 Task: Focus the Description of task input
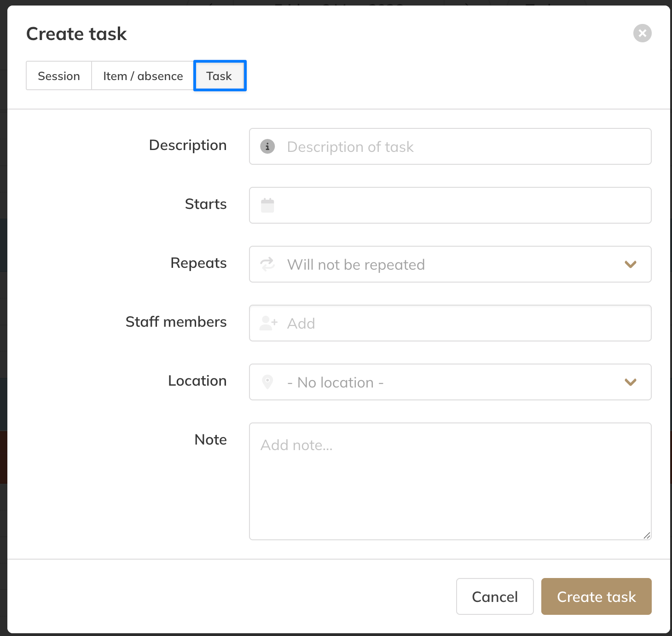click(x=460, y=146)
